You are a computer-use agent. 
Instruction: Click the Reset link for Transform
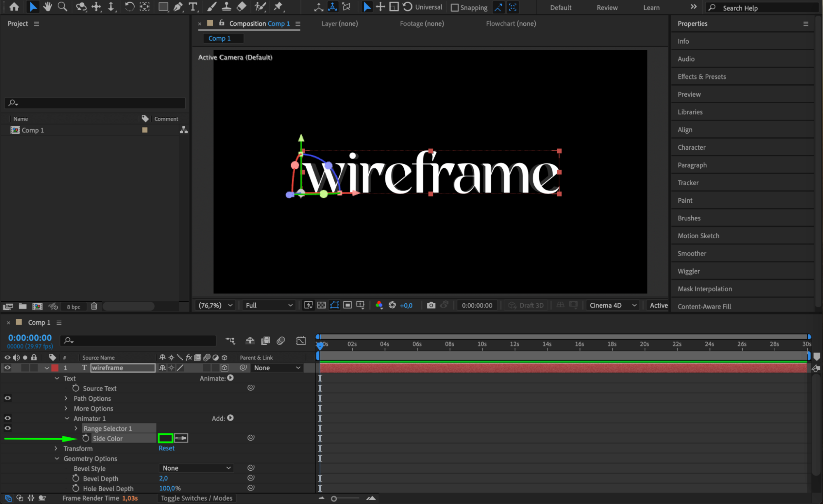click(x=166, y=448)
